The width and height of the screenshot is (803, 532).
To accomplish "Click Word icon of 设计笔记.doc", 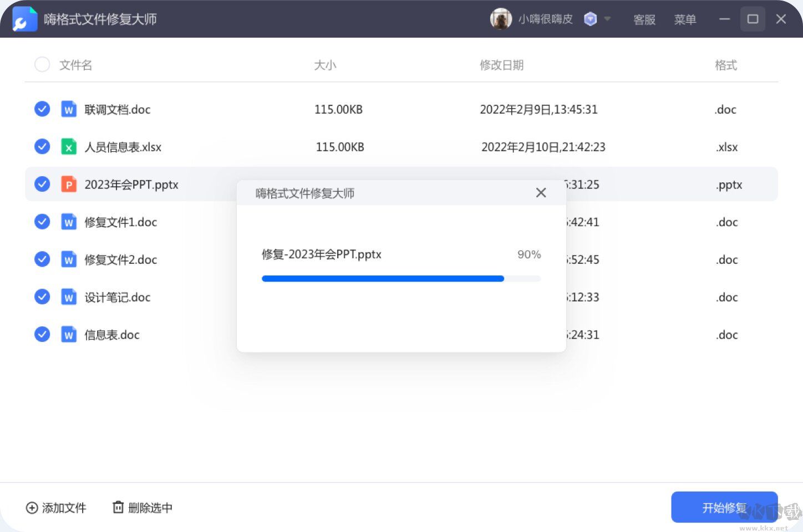I will click(68, 297).
